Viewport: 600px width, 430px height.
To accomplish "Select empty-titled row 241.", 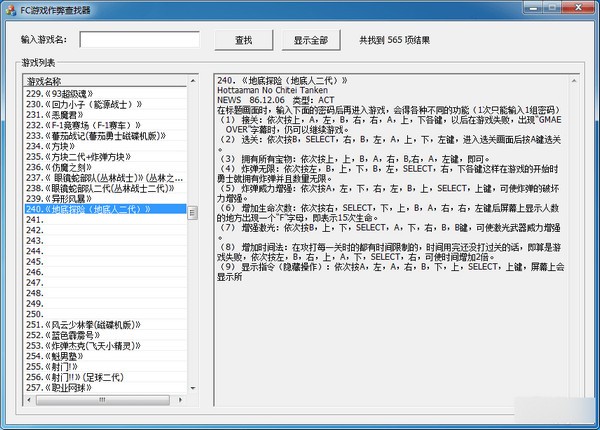I will 105,220.
